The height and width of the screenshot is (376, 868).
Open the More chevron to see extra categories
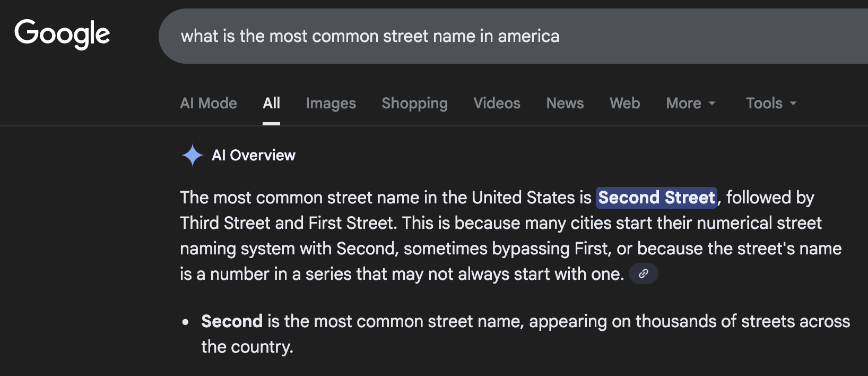[712, 104]
